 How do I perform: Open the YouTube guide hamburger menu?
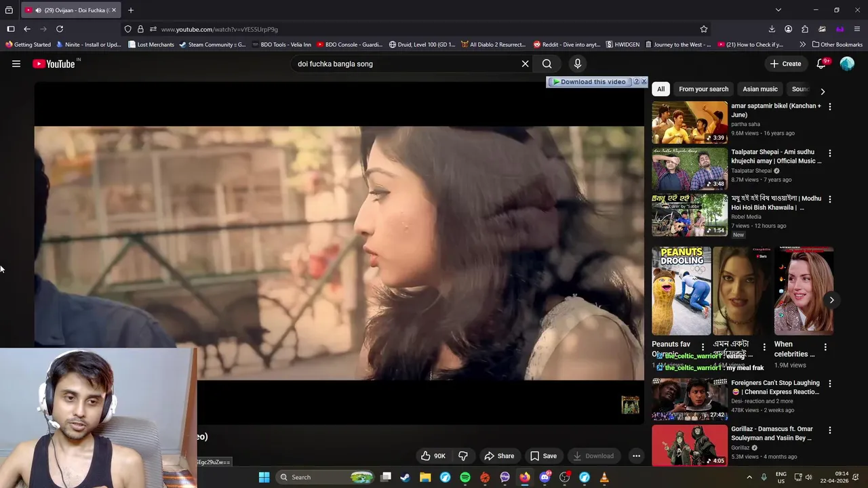pos(16,64)
